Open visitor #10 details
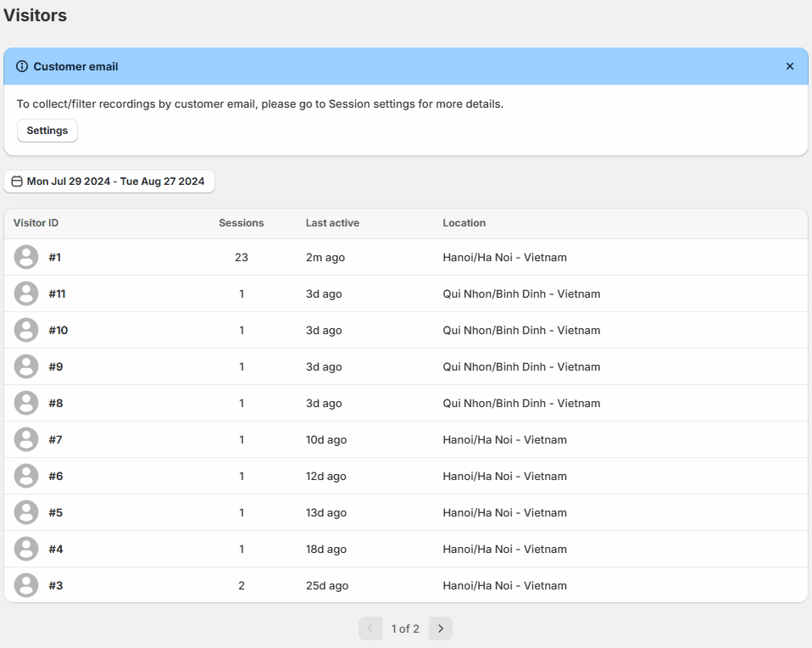The width and height of the screenshot is (812, 648). pos(58,330)
